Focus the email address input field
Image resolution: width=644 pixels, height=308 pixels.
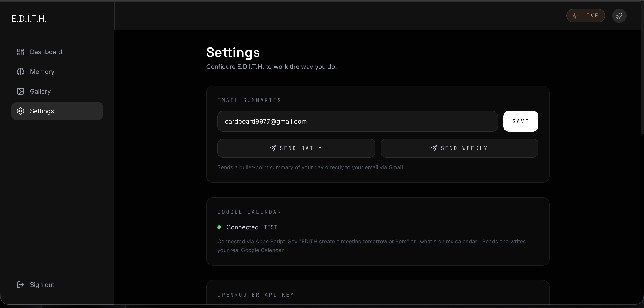(358, 121)
